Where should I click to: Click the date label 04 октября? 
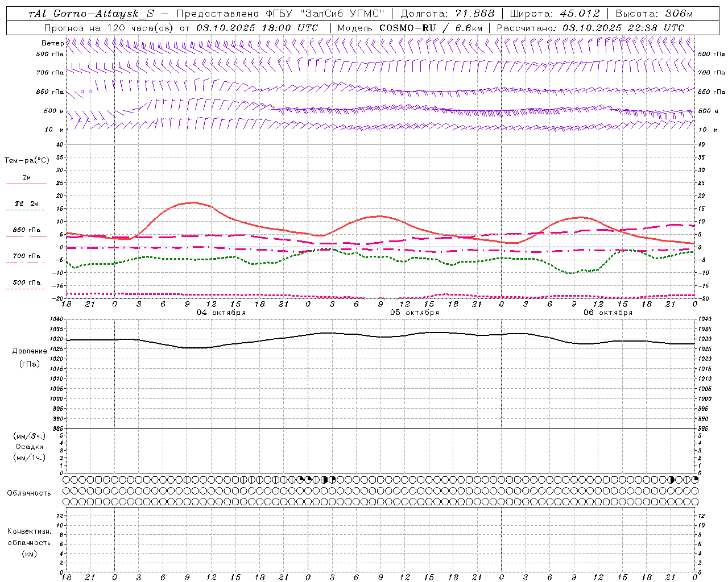(221, 313)
